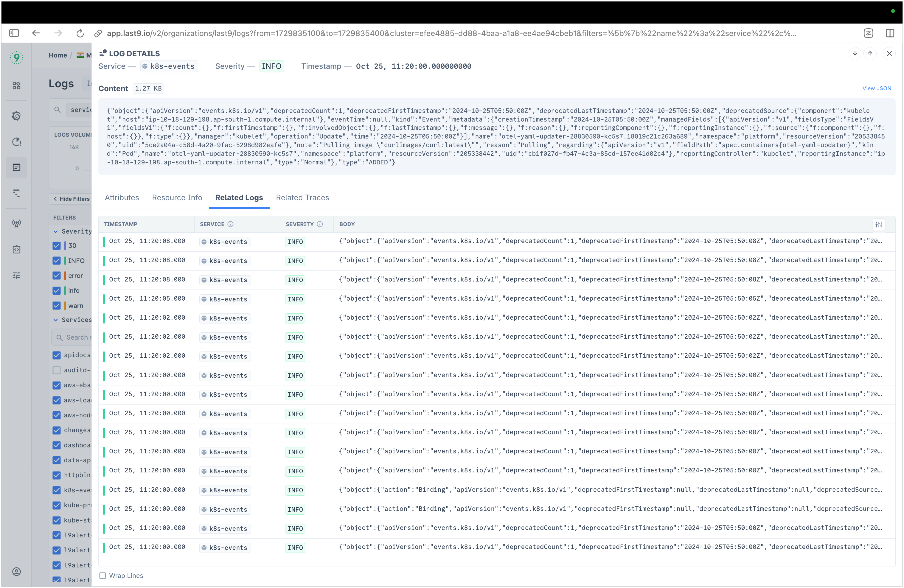Screen dimensions: 904x588
Task: Uncheck the error severity filter
Action: pyautogui.click(x=57, y=276)
